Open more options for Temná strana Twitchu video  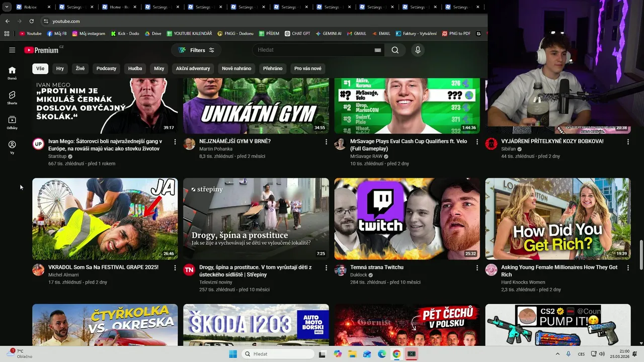[477, 268]
